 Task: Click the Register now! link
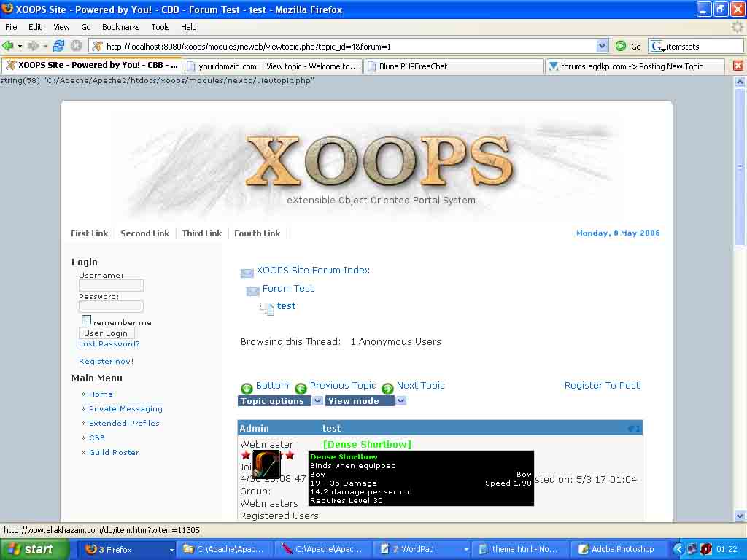point(106,362)
